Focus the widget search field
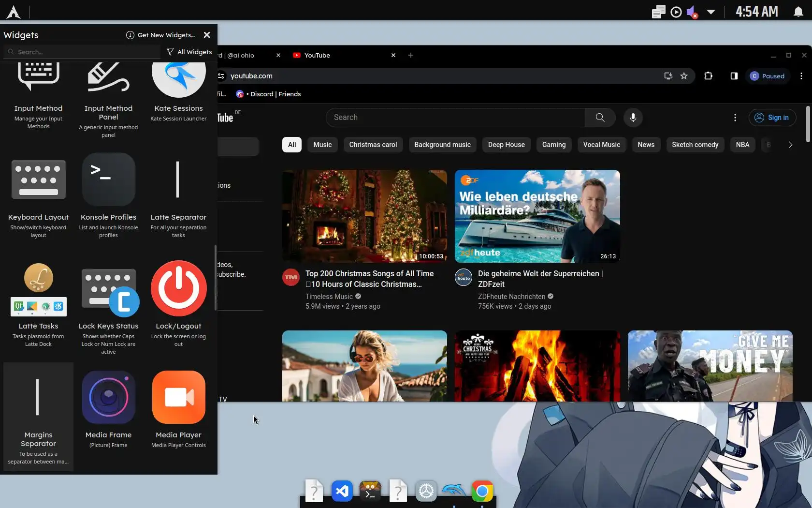Image resolution: width=812 pixels, height=508 pixels. click(82, 52)
